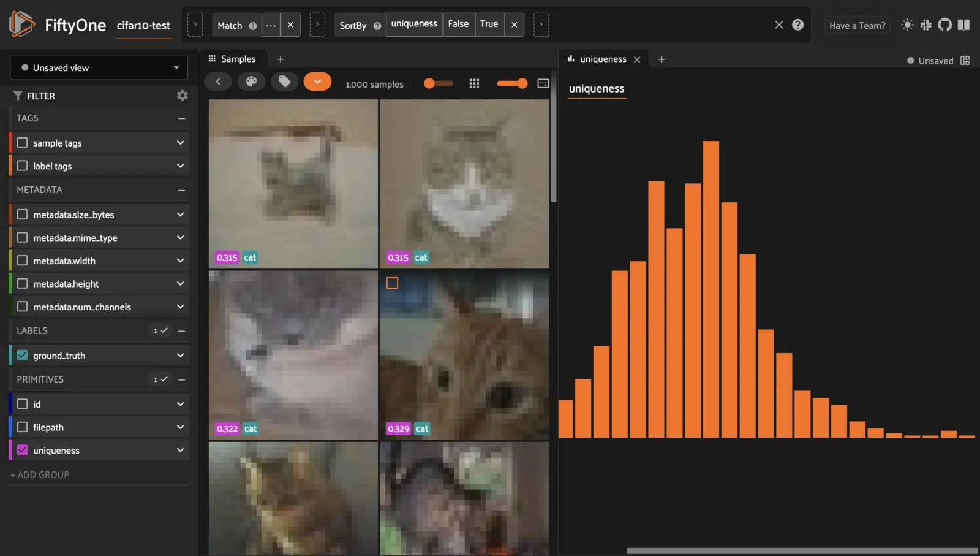Enable metadata.size_bytes checkbox
980x556 pixels.
point(23,214)
